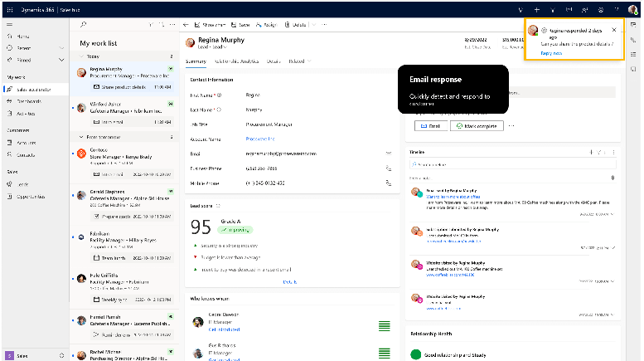The height and width of the screenshot is (361, 644).
Task: Open Proseware Inc account name link
Action: click(x=260, y=139)
